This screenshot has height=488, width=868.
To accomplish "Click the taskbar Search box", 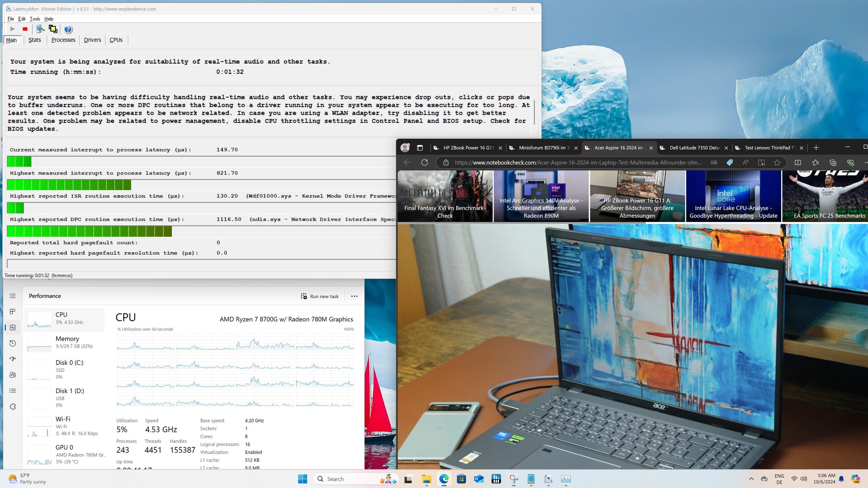I will [x=356, y=479].
